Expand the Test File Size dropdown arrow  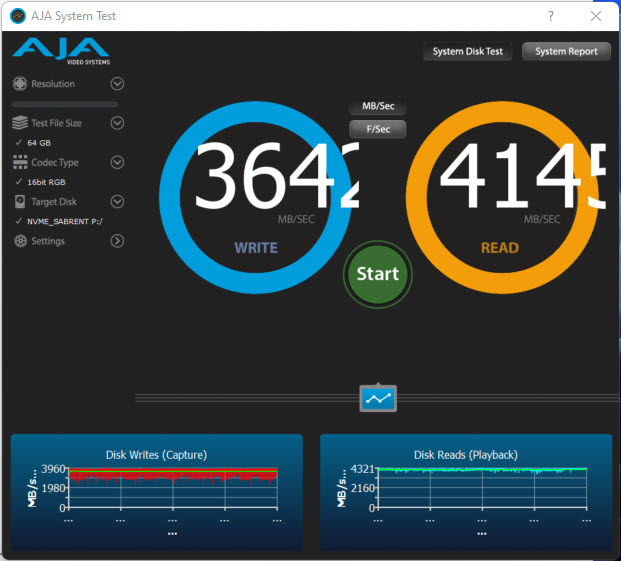117,123
